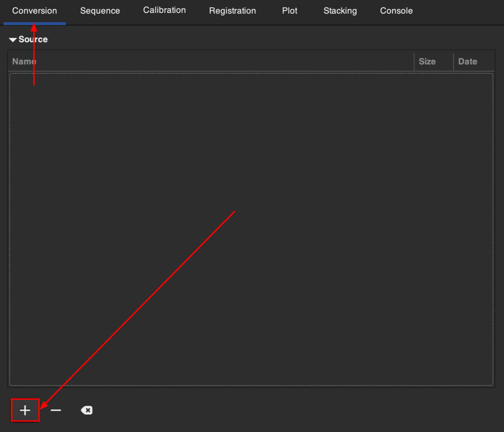The width and height of the screenshot is (504, 432).
Task: Click the divider between Name and Size columns
Action: (414, 62)
